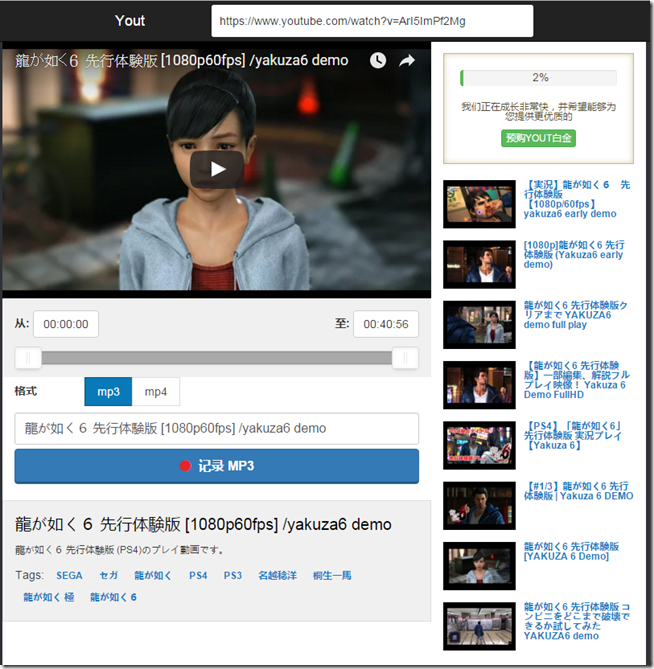Screen dimensions: 654x669
Task: Open thumbnail for 【#1/3】 Yakuza 6 DEMO
Action: pos(479,506)
